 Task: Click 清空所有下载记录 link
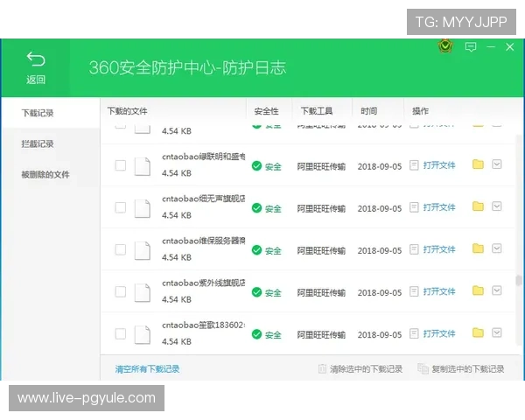tap(147, 369)
